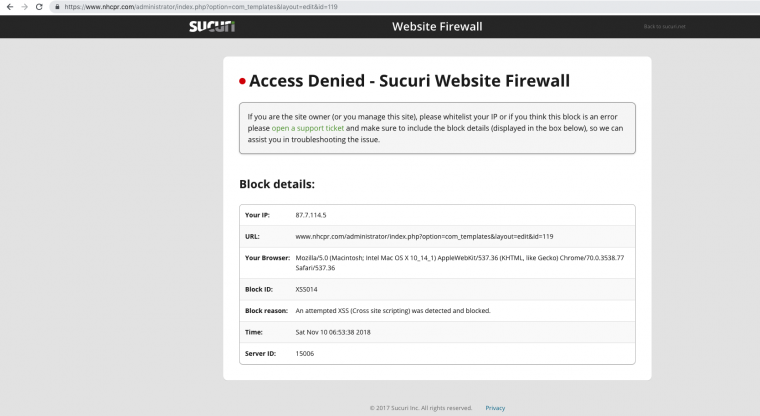The image size is (760, 416).
Task: Click the 'Website Firewall' header title
Action: click(x=437, y=26)
